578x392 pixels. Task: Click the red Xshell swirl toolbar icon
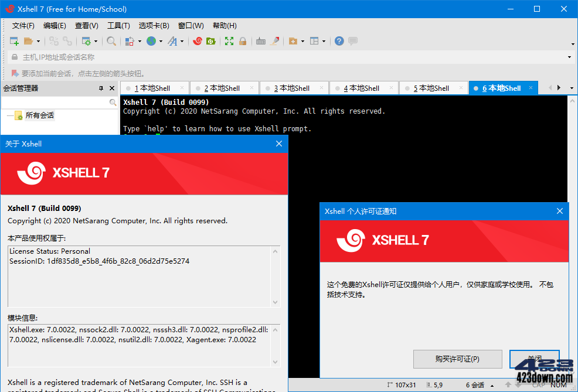pos(198,41)
